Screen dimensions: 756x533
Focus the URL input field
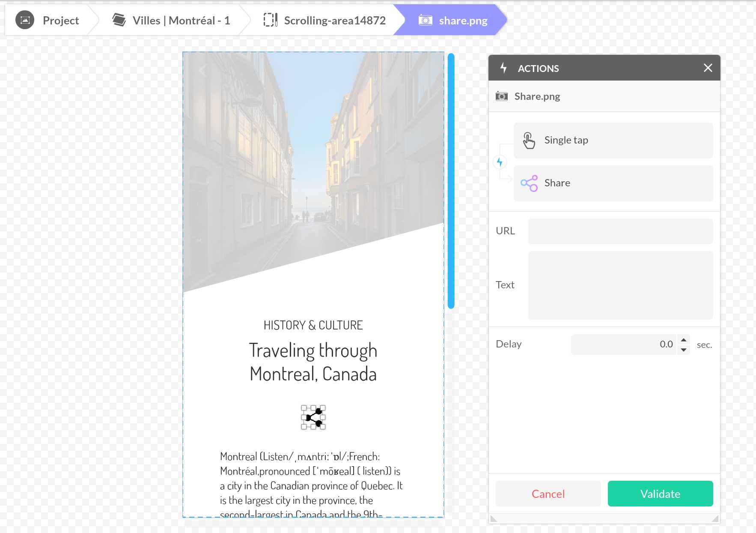point(620,231)
